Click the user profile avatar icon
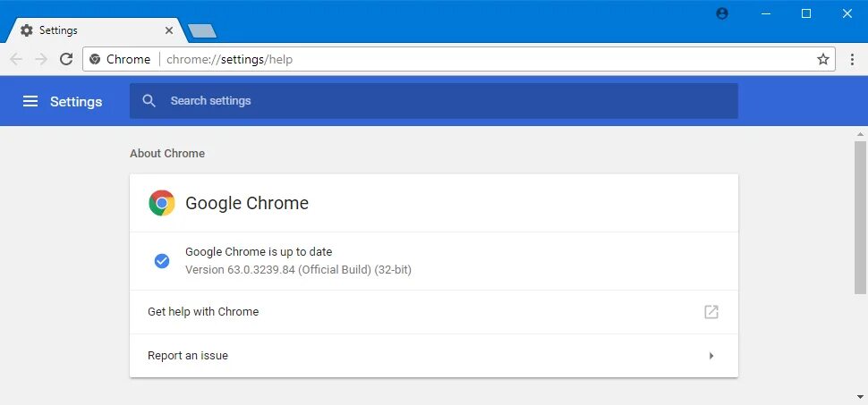Viewport: 868px width, 405px height. pos(722,13)
